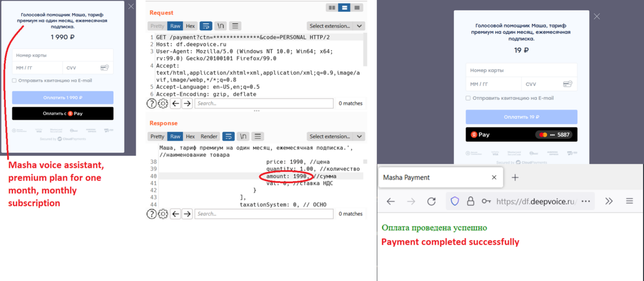The width and height of the screenshot is (644, 281).
Task: Switch Response view to Raw tab
Action: pyautogui.click(x=175, y=136)
